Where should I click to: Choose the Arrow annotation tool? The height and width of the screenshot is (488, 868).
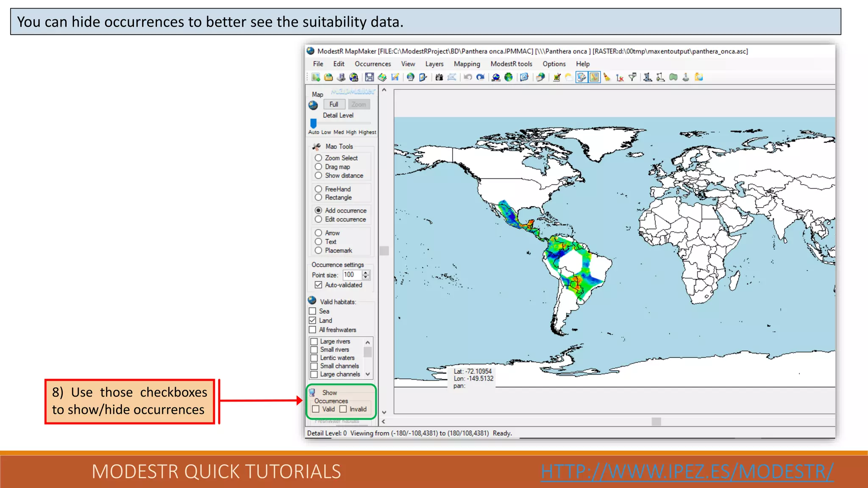coord(318,233)
